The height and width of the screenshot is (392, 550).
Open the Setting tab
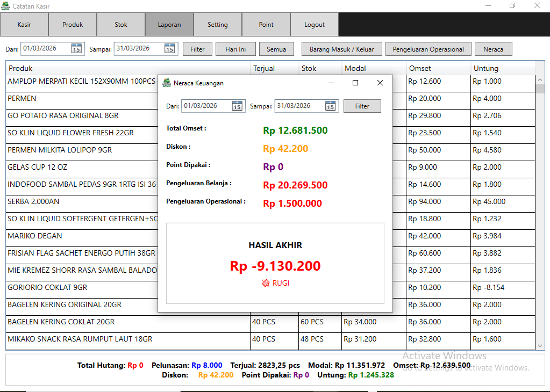click(x=218, y=25)
